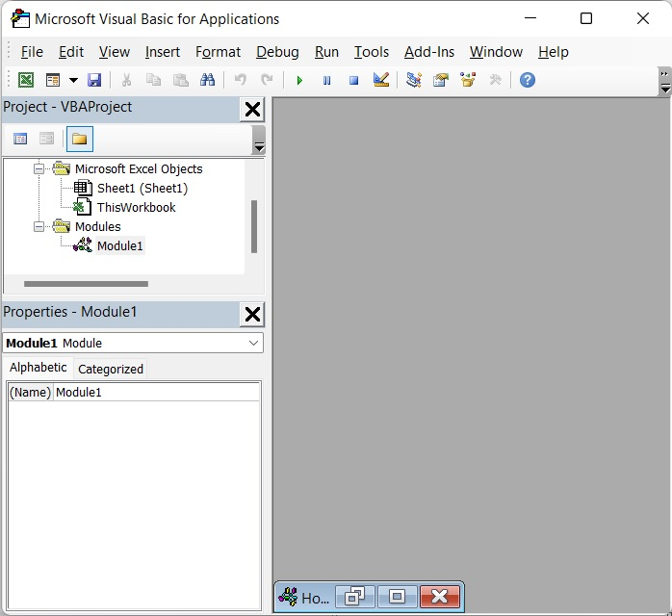The height and width of the screenshot is (616, 672).
Task: Open the Window menu
Action: 496,52
